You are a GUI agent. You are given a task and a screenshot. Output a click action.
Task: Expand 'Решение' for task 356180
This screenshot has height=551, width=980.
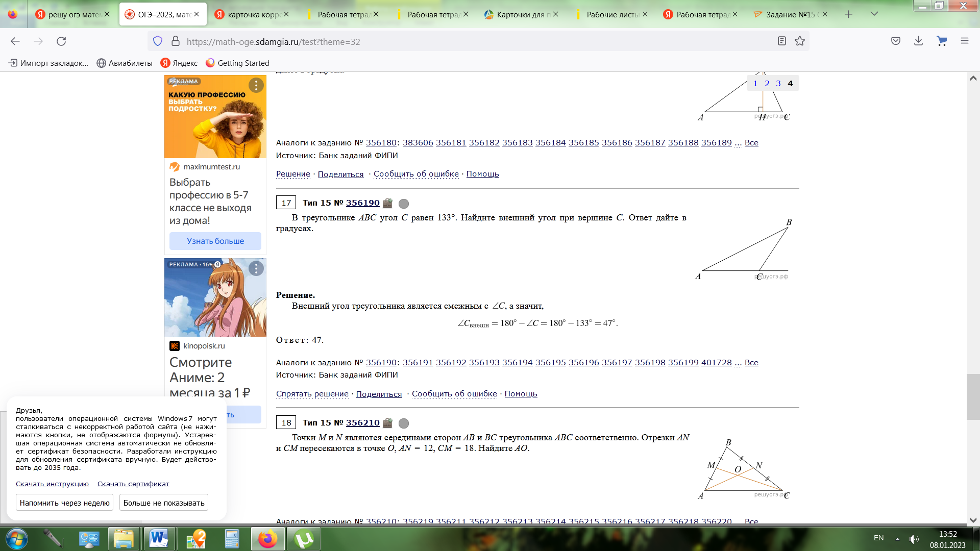click(293, 174)
